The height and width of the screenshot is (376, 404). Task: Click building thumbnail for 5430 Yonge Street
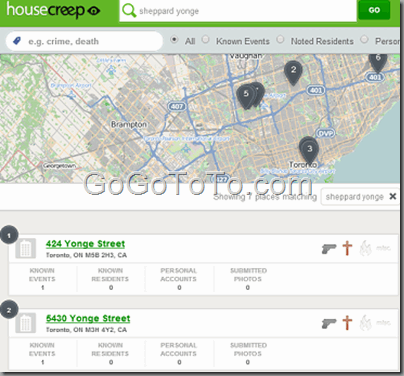point(26,323)
